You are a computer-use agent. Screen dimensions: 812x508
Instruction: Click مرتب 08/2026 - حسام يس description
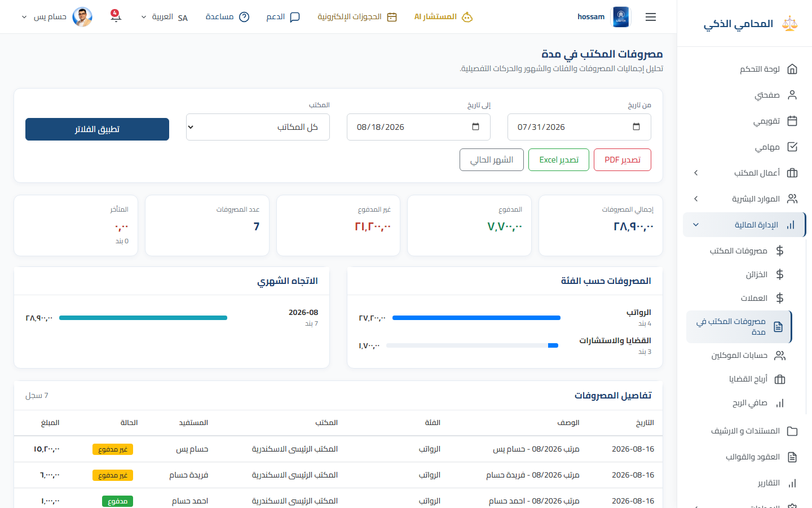(x=536, y=449)
